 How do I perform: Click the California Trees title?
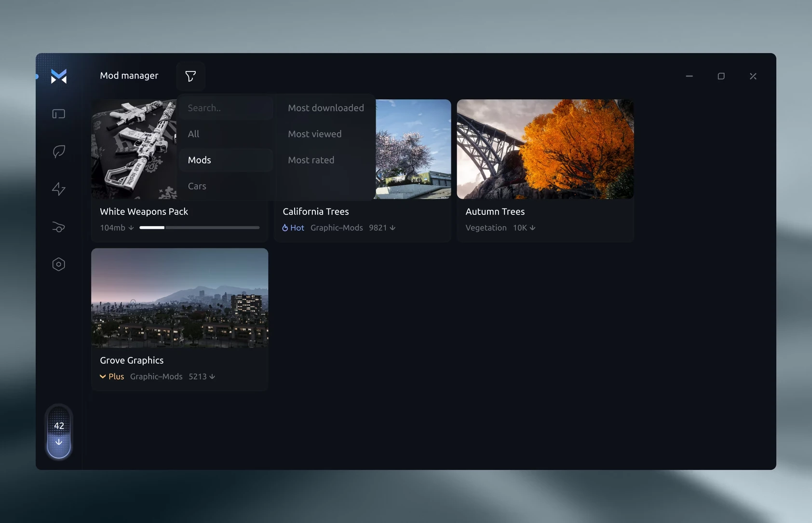(x=316, y=211)
